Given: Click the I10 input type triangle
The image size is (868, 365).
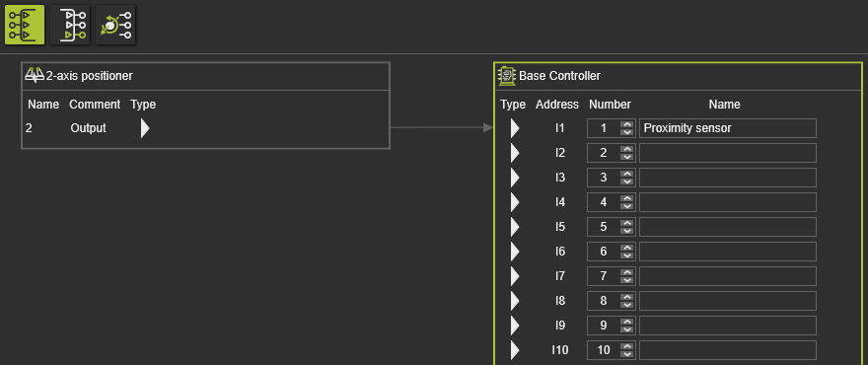Looking at the screenshot, I should point(515,350).
